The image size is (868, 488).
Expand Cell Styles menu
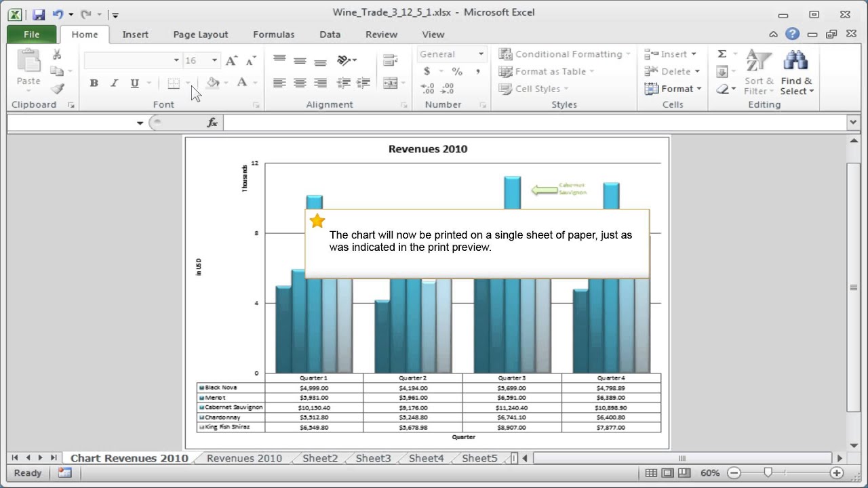tap(534, 89)
